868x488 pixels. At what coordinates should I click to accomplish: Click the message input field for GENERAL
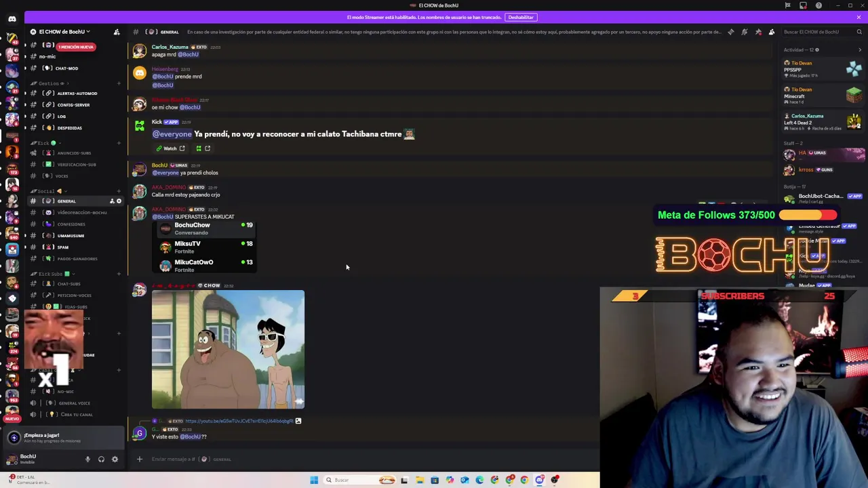tap(366, 460)
